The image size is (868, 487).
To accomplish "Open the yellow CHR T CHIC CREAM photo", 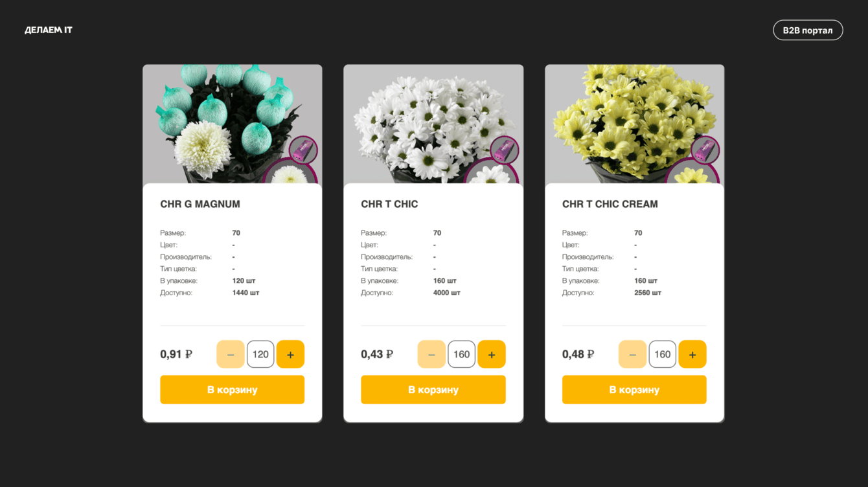I will (x=634, y=124).
